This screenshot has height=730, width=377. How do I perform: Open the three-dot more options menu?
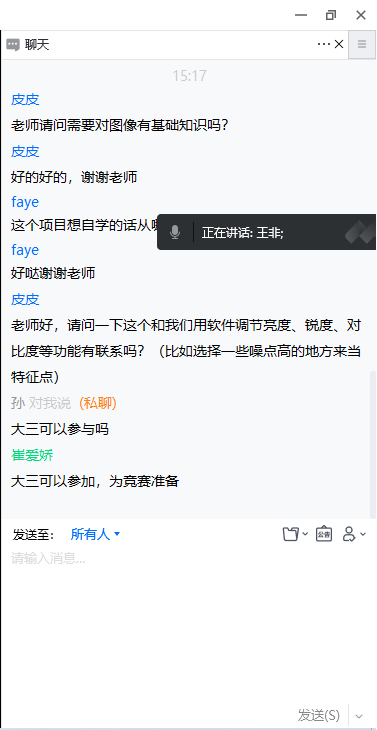[323, 44]
